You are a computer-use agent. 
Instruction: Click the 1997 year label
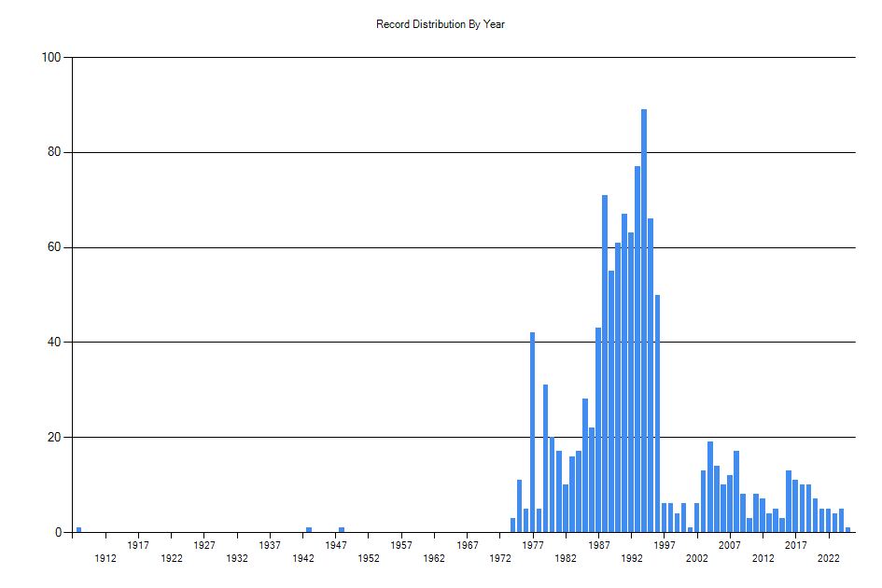tap(665, 546)
